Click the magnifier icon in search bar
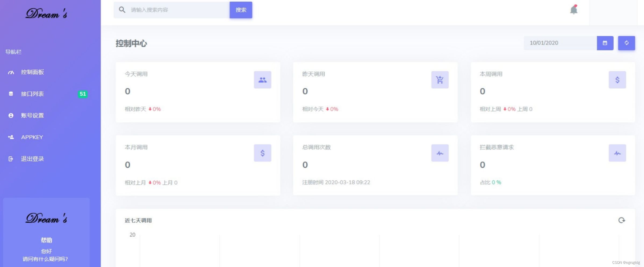 pos(122,10)
